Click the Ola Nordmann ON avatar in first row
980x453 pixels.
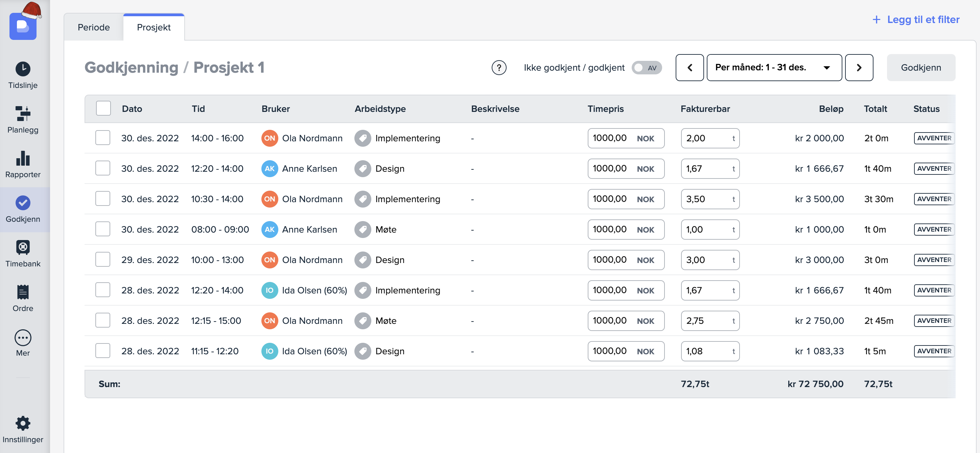269,138
